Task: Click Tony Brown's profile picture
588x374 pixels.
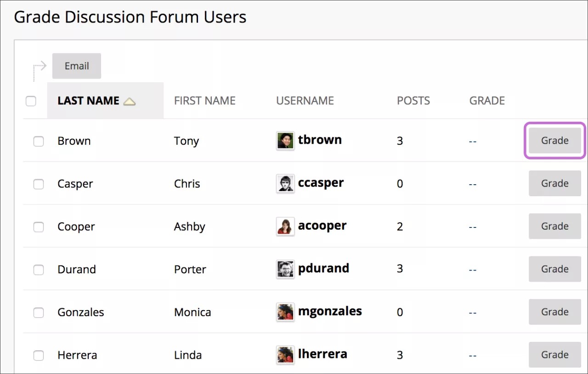Action: [x=284, y=140]
